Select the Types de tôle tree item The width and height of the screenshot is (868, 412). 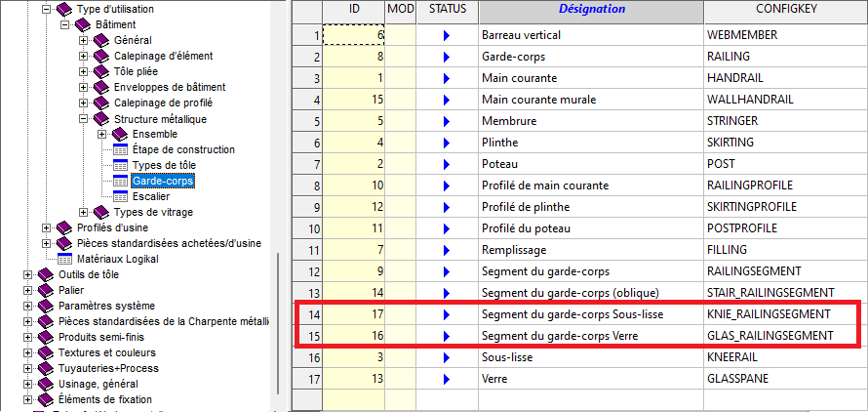pyautogui.click(x=164, y=165)
